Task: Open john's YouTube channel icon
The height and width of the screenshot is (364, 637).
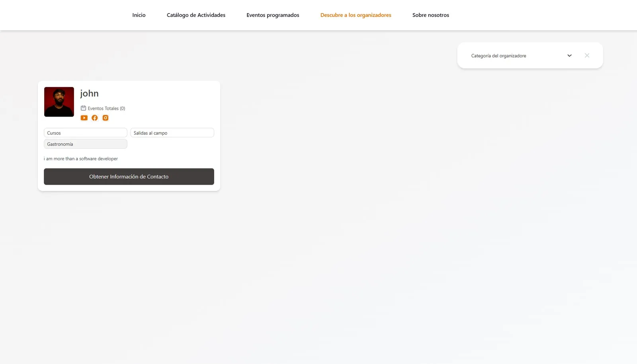Action: [x=84, y=118]
